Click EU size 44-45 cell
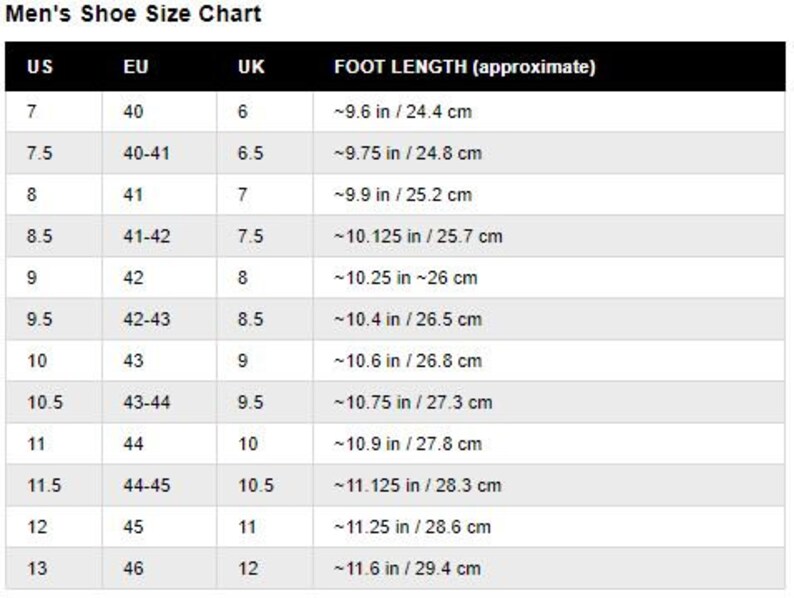Screen dimensions: 794x598 pos(160,486)
